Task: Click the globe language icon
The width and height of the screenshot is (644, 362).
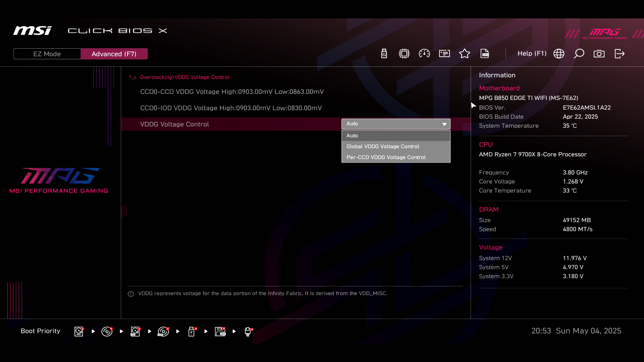Action: [x=559, y=54]
